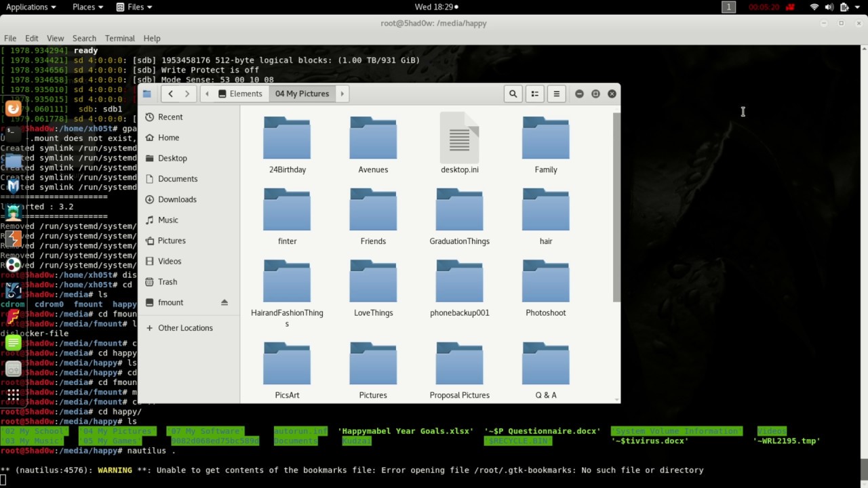Click the Wi-Fi status icon
Image resolution: width=868 pixels, height=488 pixels.
[814, 7]
